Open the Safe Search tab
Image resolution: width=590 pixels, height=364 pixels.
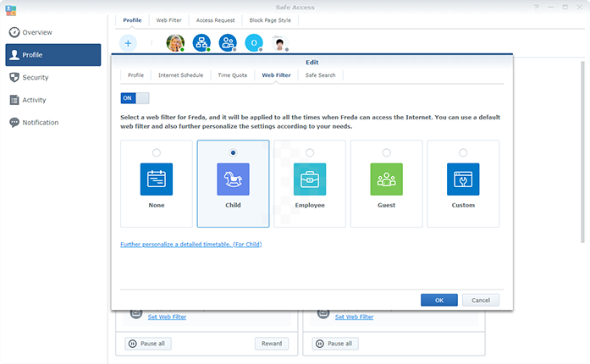[321, 75]
